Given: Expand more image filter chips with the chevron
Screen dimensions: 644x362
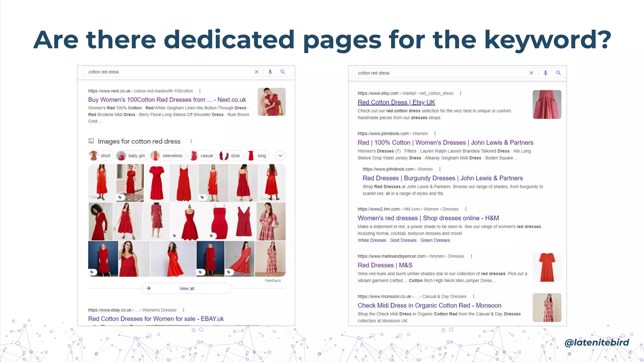Looking at the screenshot, I should click(280, 156).
